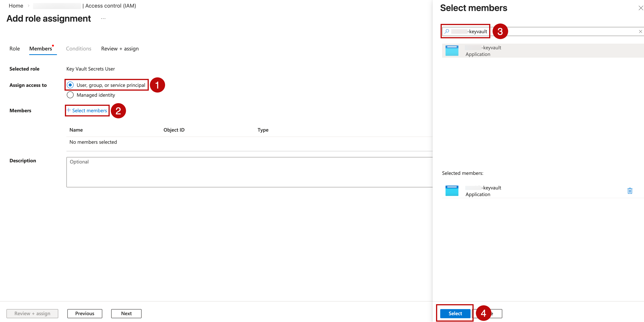Click the Previous button
The height and width of the screenshot is (322, 644).
click(x=84, y=313)
